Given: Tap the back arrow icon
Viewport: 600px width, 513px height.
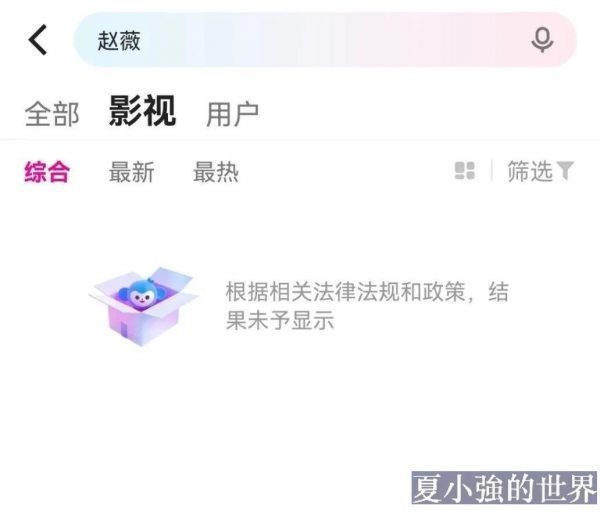Looking at the screenshot, I should click(38, 40).
